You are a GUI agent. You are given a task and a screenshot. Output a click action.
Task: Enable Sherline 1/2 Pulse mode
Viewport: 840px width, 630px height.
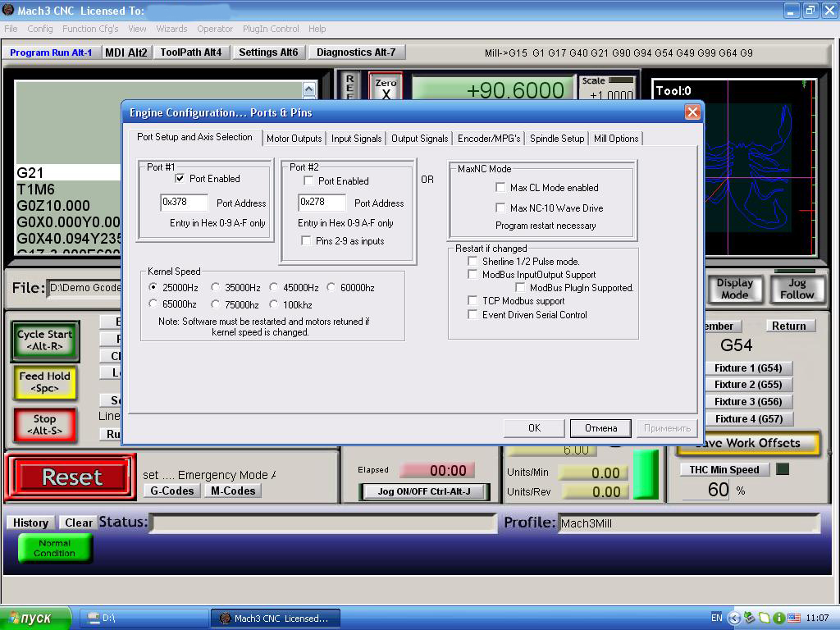tap(472, 261)
